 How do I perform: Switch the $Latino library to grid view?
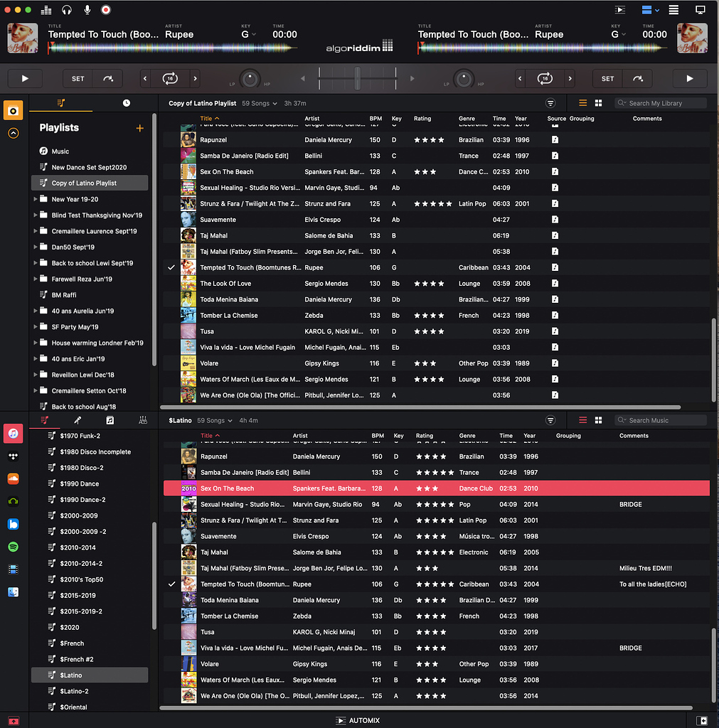(598, 419)
